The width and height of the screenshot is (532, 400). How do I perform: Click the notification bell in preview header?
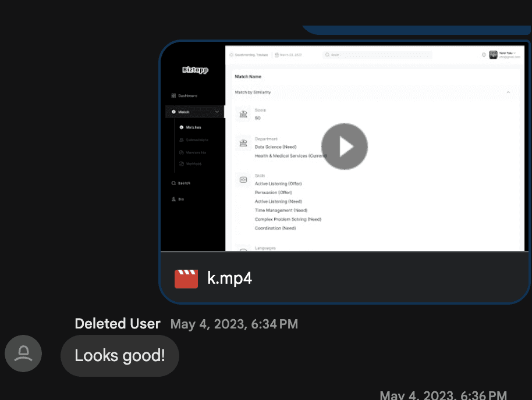pyautogui.click(x=484, y=55)
